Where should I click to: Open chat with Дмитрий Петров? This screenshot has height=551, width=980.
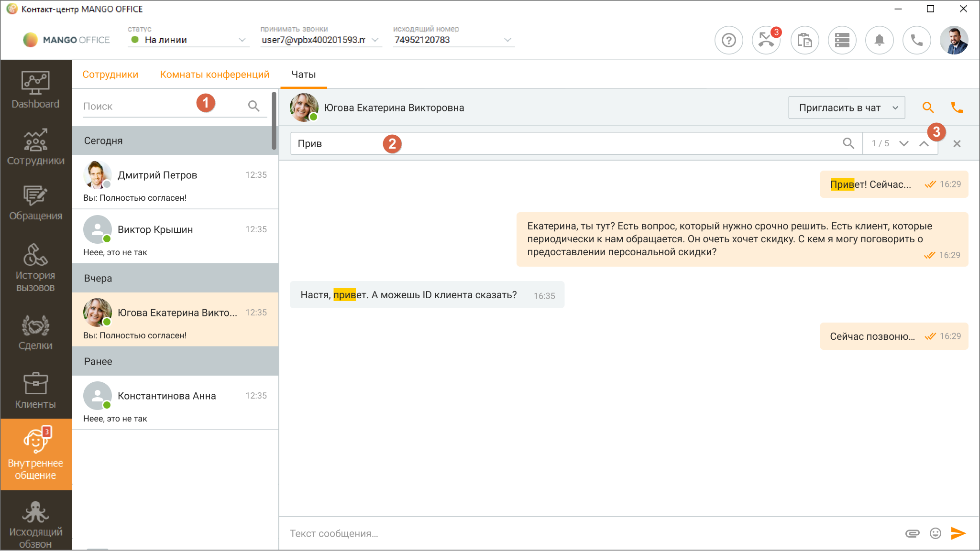175,182
